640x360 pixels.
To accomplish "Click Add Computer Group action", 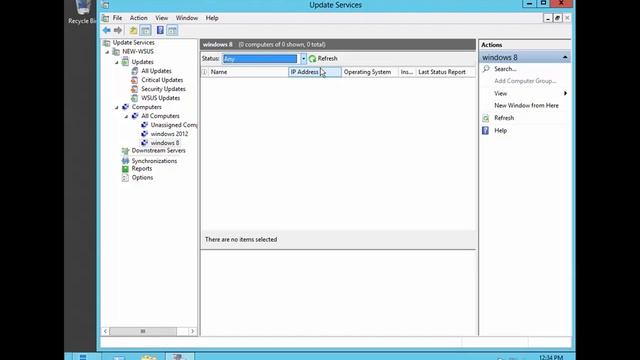I will point(525,81).
